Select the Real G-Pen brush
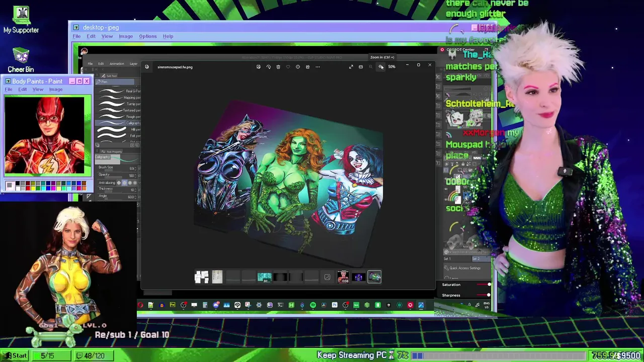 tap(119, 91)
